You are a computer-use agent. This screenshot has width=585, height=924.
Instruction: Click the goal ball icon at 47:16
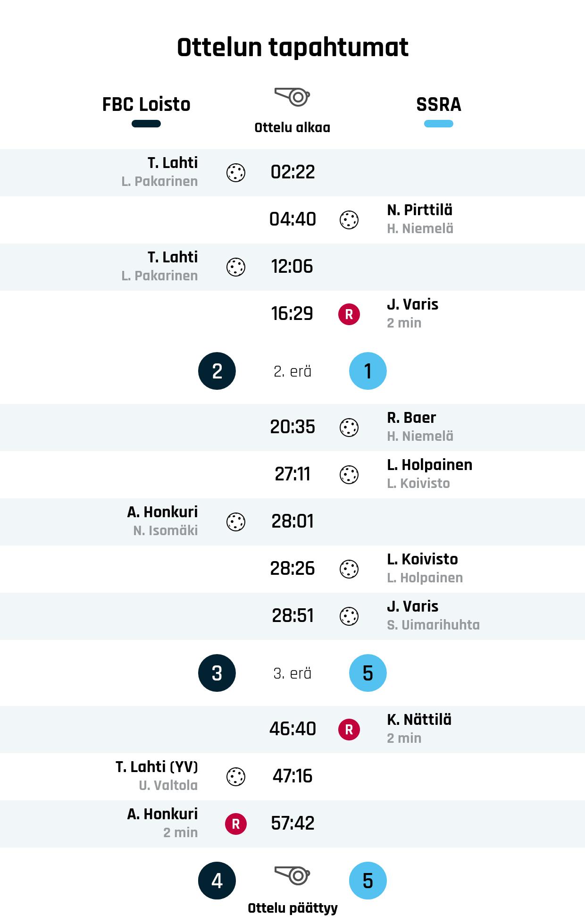(x=236, y=777)
